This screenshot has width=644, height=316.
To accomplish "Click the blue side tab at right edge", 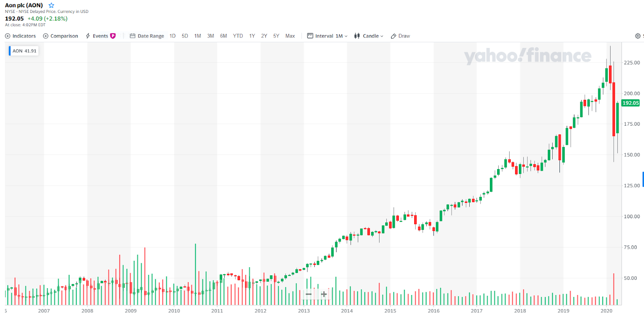I will coord(643,179).
